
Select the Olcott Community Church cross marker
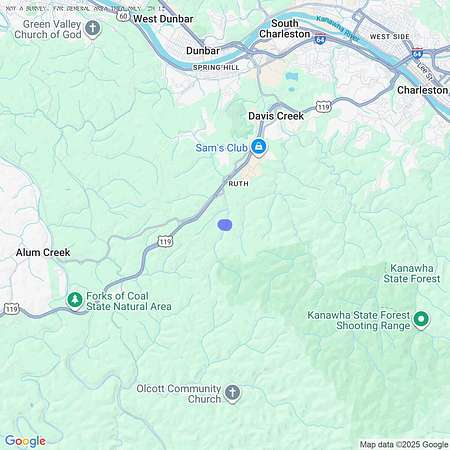coord(232,393)
